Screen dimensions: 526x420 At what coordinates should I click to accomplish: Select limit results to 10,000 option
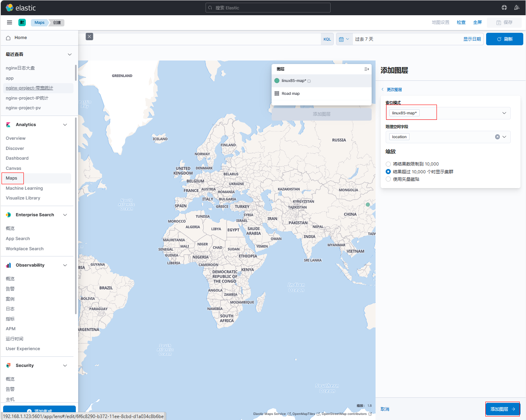click(x=388, y=164)
